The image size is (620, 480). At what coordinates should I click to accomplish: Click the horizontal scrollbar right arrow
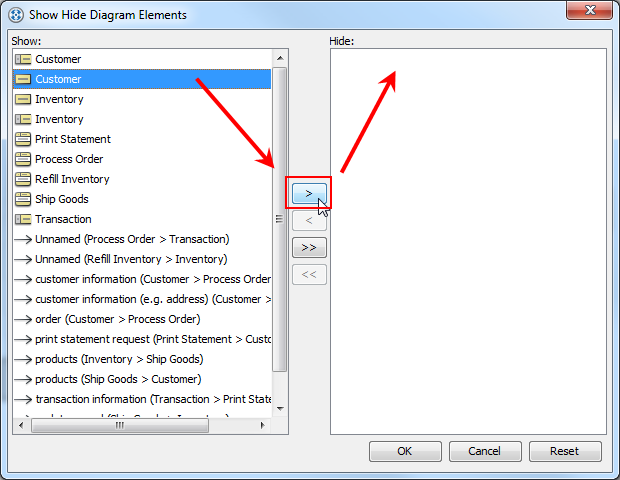(263, 425)
